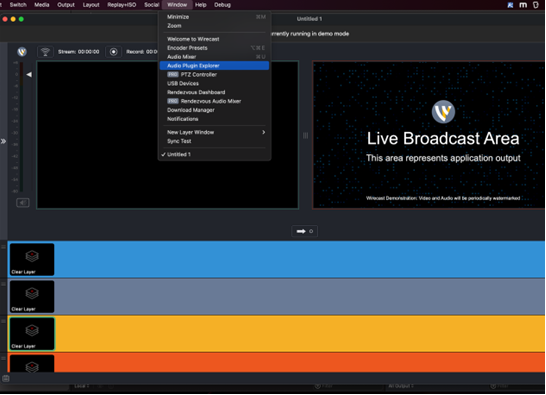This screenshot has width=546, height=395.
Task: Open the Media menu
Action: pos(41,5)
